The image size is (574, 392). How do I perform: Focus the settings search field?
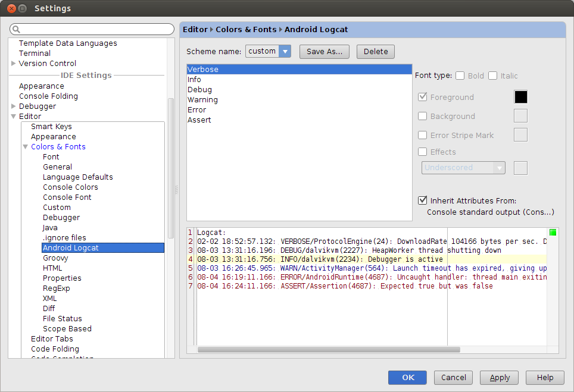(x=92, y=29)
